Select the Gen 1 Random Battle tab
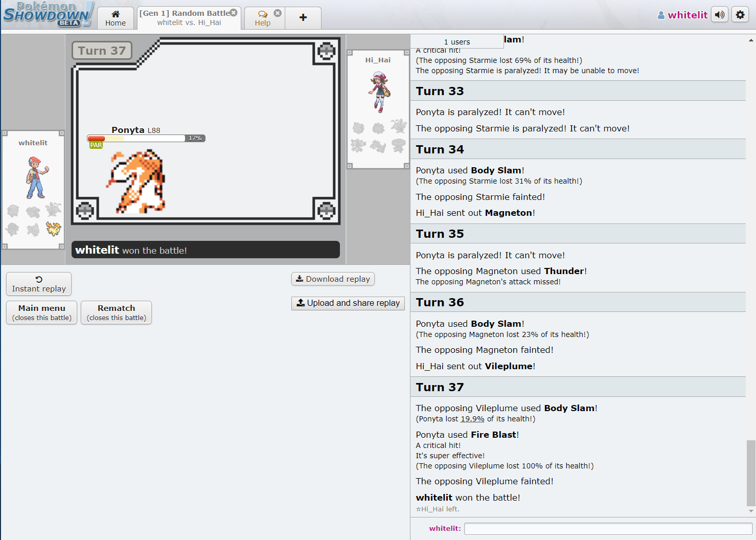The width and height of the screenshot is (756, 540). click(189, 18)
